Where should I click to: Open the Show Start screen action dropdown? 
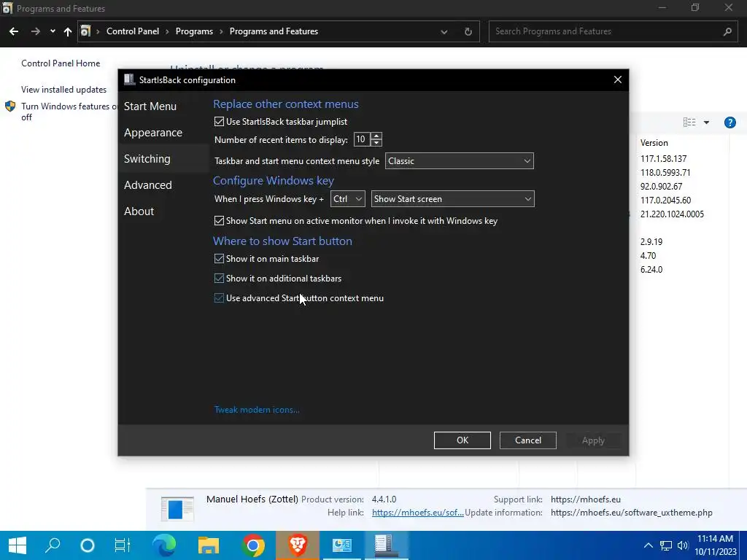452,199
